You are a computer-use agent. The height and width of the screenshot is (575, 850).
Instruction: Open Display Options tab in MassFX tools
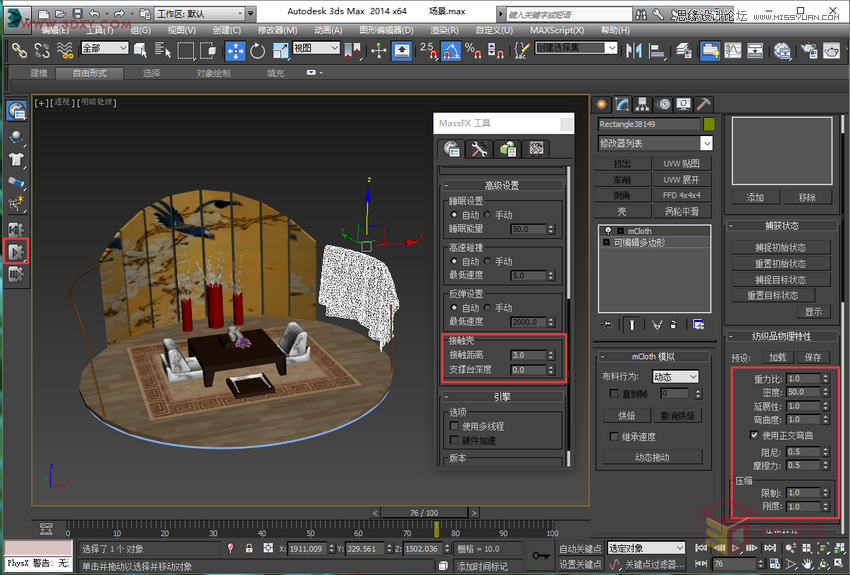click(x=536, y=148)
